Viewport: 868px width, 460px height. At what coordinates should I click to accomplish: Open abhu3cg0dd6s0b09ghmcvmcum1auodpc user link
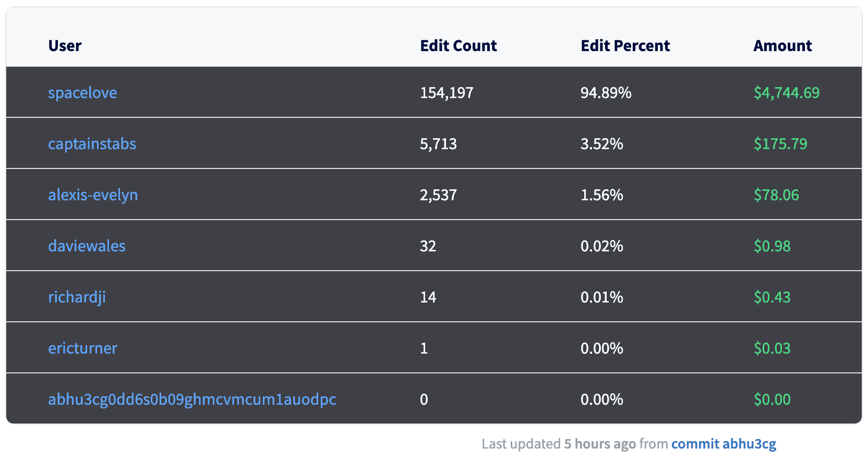192,400
